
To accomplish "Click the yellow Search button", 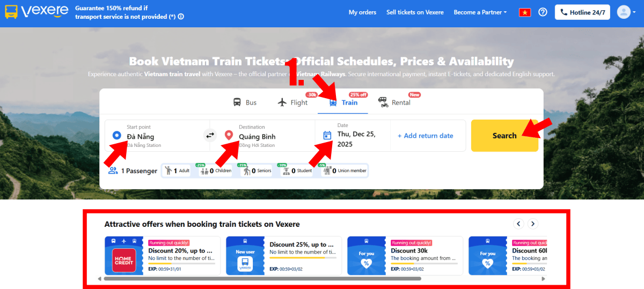I will pos(504,136).
